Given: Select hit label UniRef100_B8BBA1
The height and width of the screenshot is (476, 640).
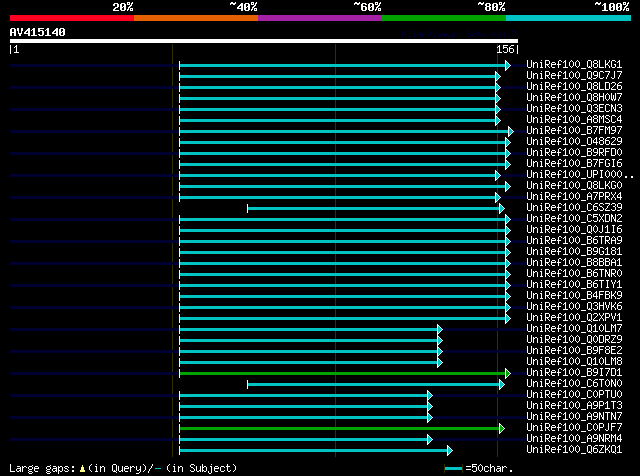Looking at the screenshot, I should point(574,263).
